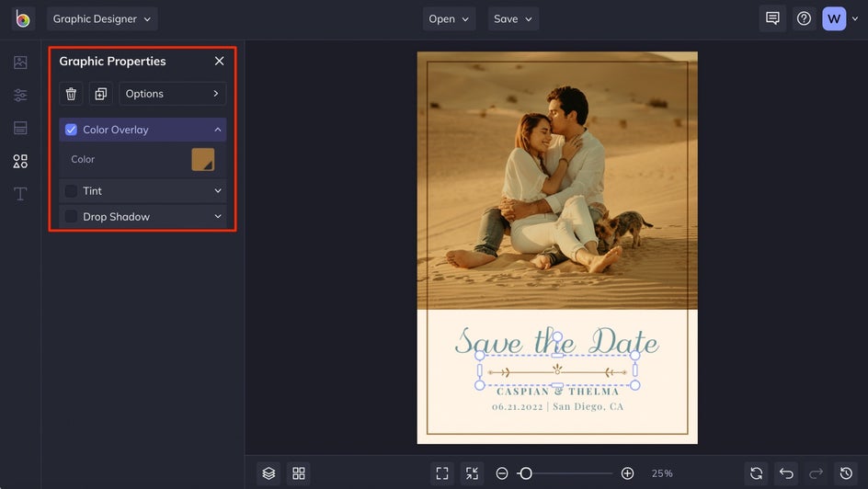
Task: Open the Layers panel icon
Action: 268,473
